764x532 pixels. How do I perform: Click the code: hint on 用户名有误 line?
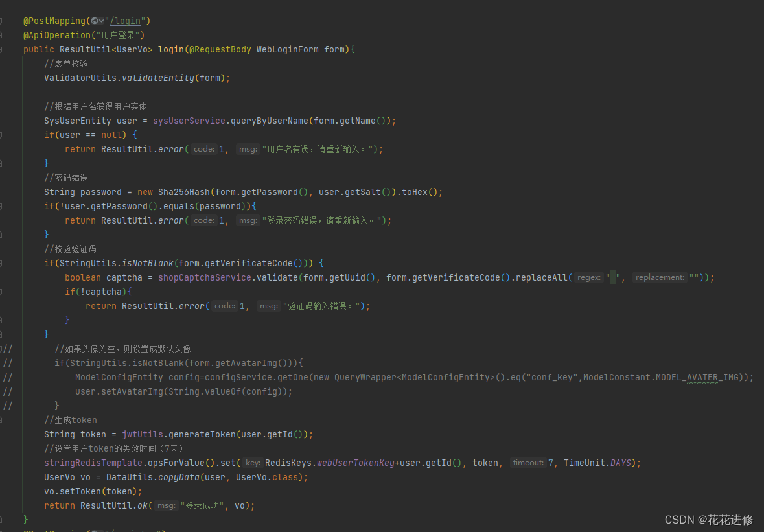click(204, 149)
